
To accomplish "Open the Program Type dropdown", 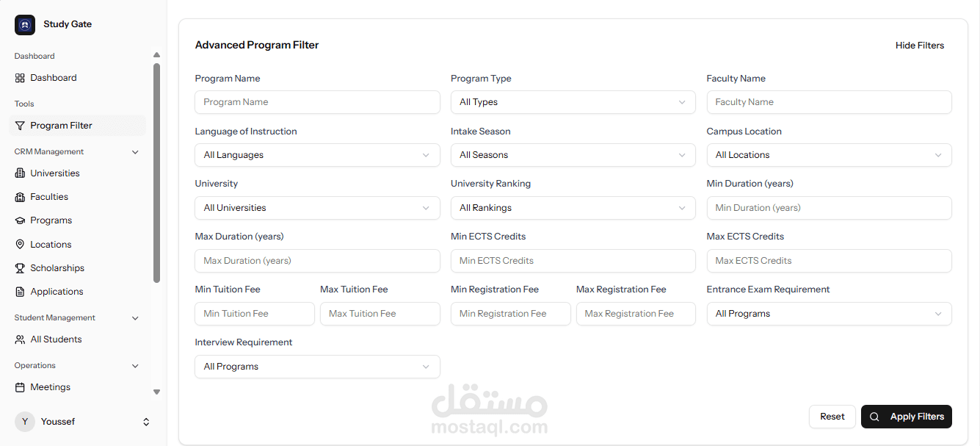I will (573, 102).
